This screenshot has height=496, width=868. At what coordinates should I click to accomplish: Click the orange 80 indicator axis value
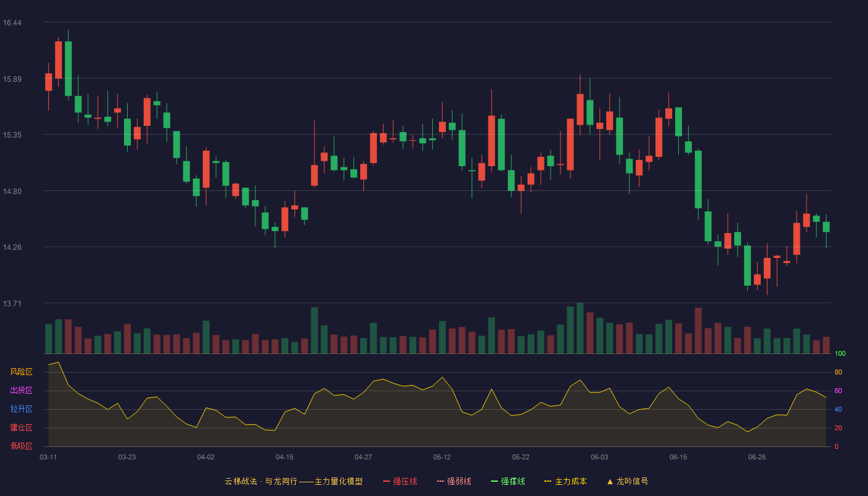838,372
